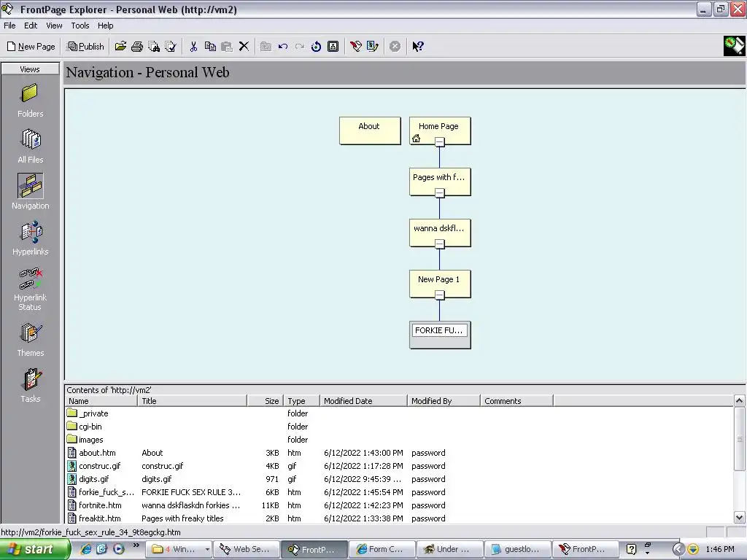
Task: Sort by the Type column header
Action: (301, 401)
